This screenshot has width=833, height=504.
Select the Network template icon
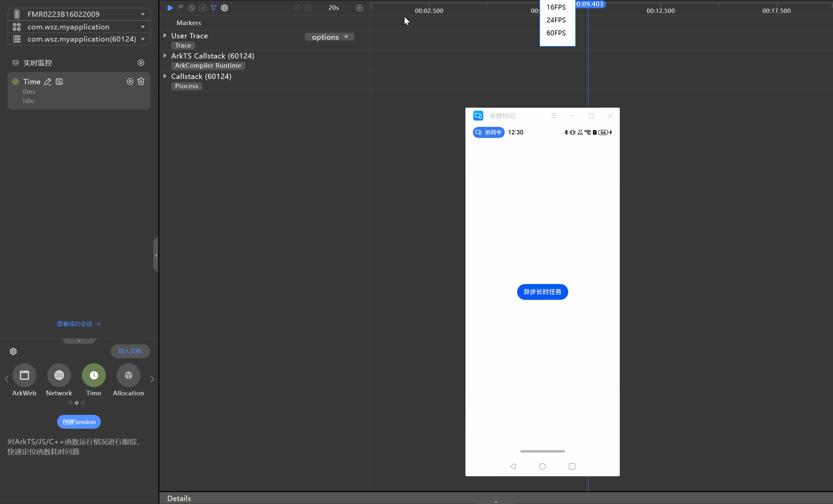(x=59, y=375)
